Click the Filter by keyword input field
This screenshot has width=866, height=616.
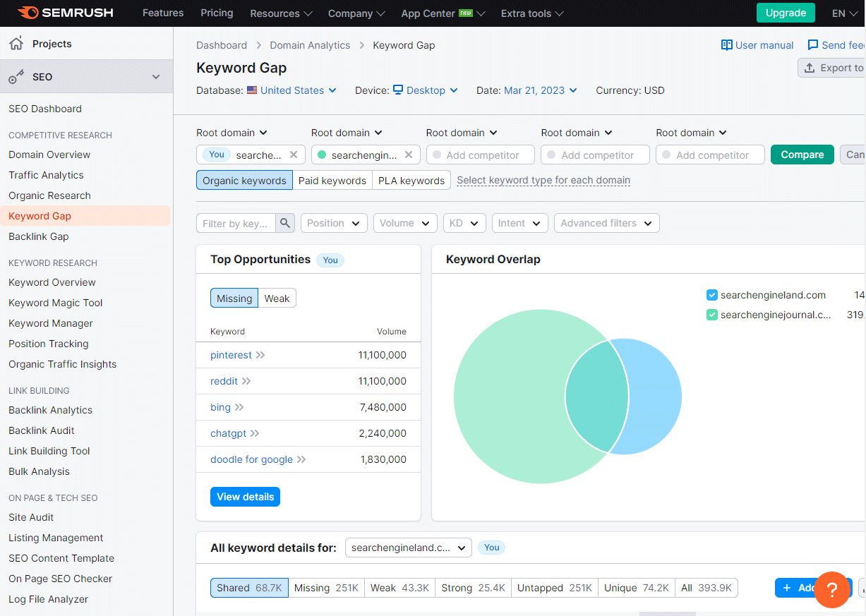tap(236, 223)
